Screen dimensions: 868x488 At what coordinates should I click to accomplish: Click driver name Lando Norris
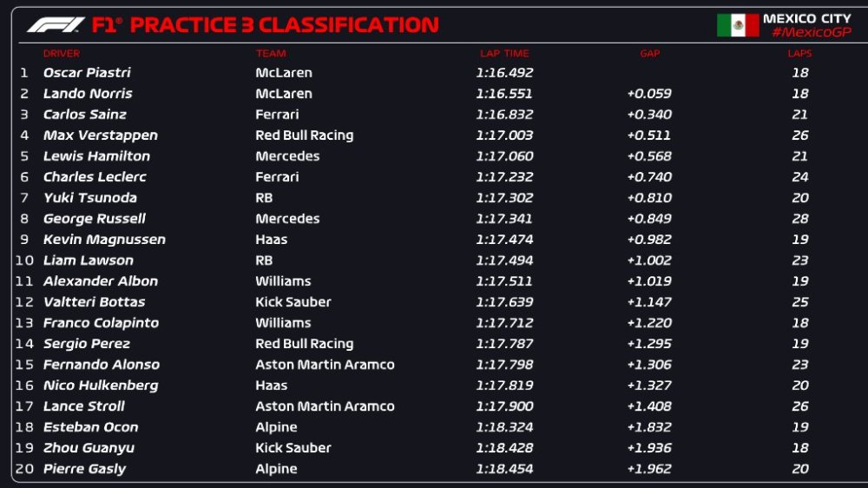coord(88,94)
